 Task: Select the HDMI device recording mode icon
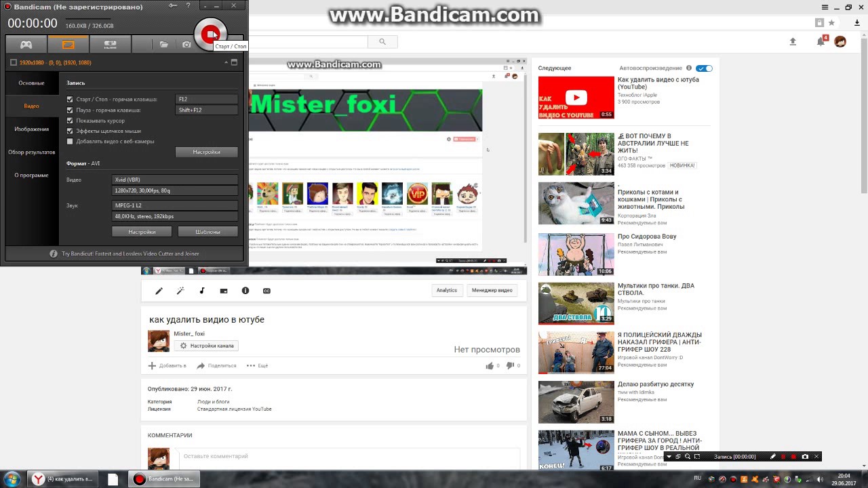[x=110, y=45]
